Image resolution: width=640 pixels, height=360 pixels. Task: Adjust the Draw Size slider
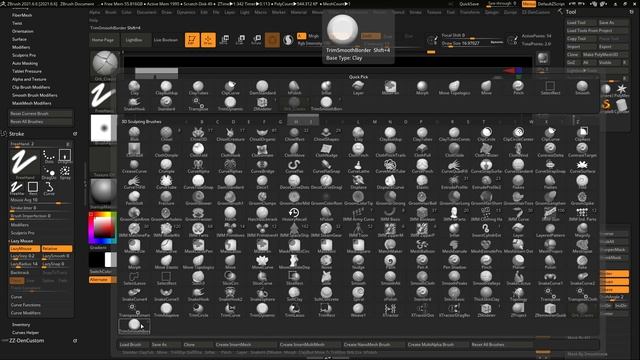[x=472, y=43]
